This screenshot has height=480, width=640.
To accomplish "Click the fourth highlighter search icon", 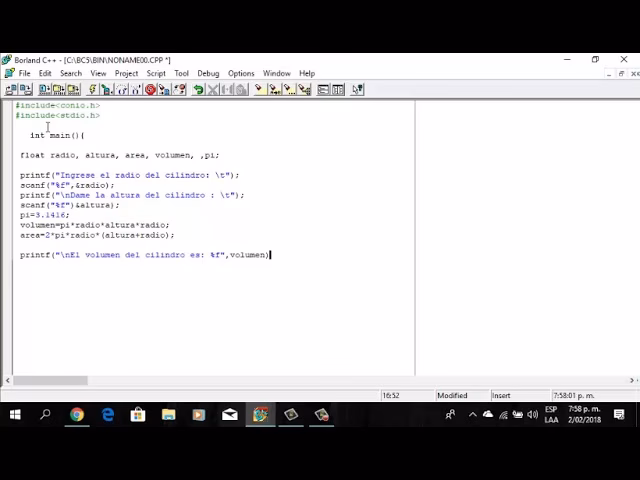I will (x=304, y=89).
